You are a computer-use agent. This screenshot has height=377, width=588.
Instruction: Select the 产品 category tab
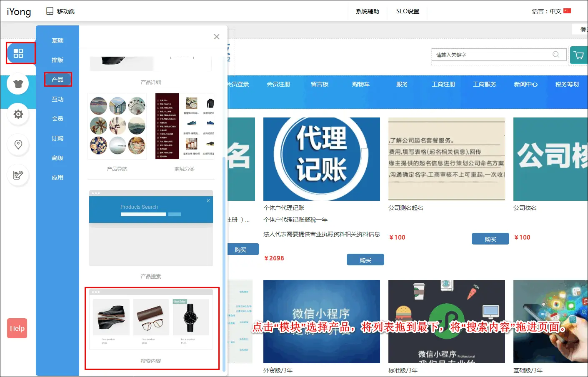point(58,80)
